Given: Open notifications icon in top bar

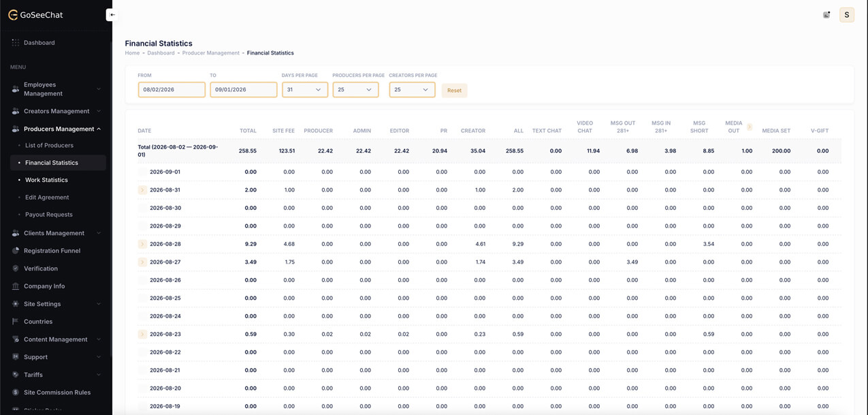Looking at the screenshot, I should 826,15.
